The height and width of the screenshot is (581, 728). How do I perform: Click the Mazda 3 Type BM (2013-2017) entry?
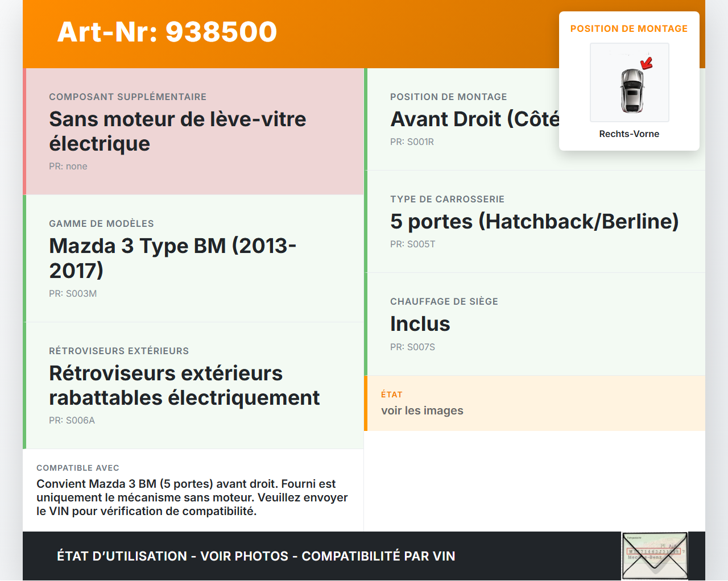click(x=173, y=258)
